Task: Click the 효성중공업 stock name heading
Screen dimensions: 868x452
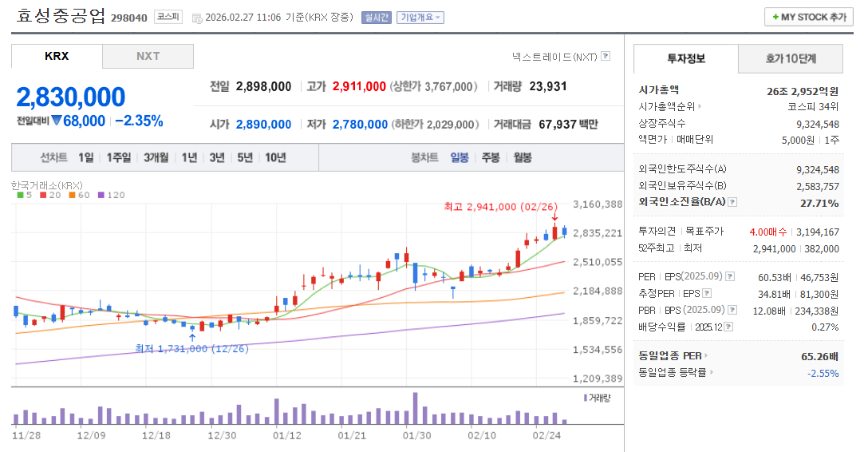Action: pyautogui.click(x=61, y=15)
